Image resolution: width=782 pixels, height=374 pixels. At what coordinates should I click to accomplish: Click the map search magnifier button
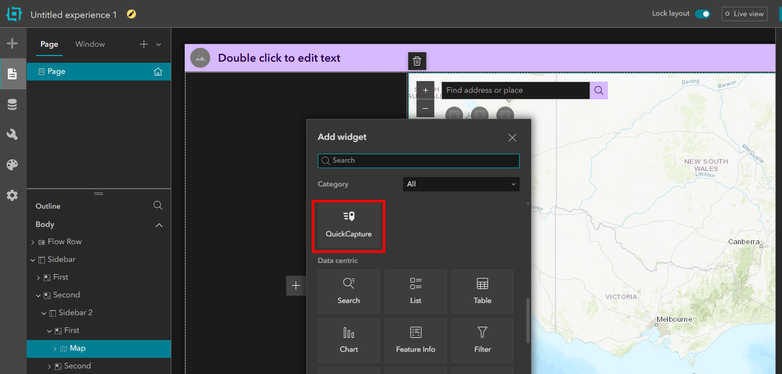pyautogui.click(x=599, y=90)
